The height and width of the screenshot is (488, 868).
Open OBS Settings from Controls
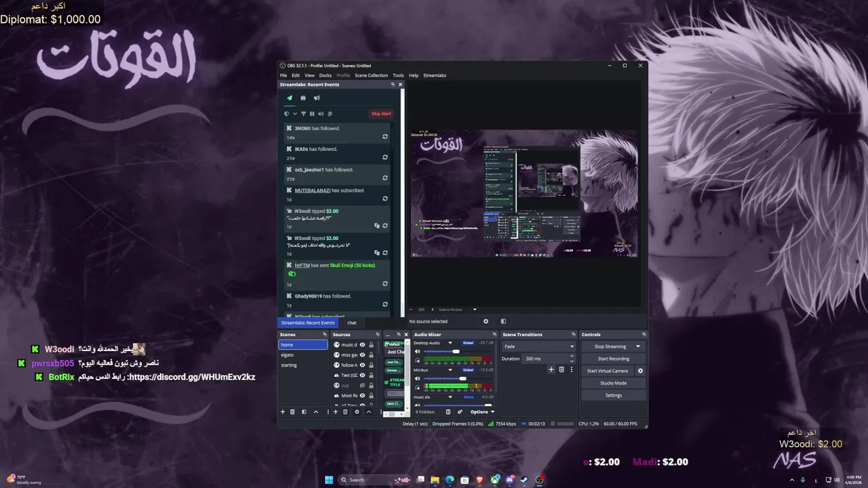[613, 395]
